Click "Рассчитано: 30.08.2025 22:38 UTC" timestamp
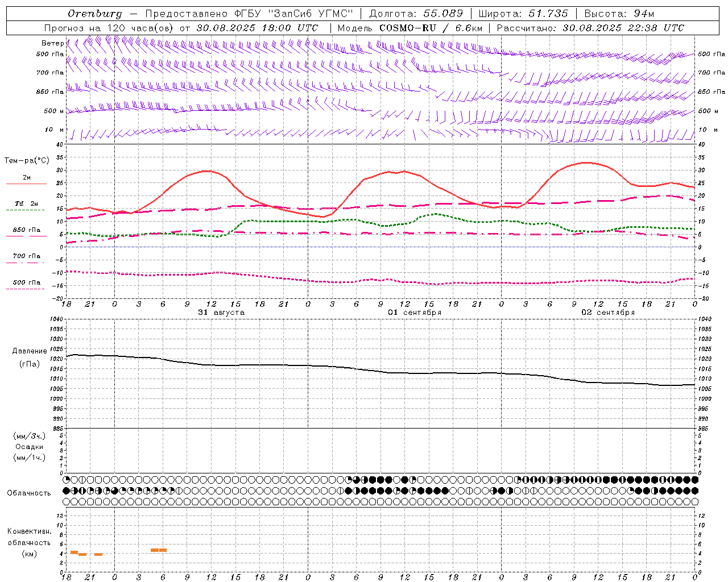Image resolution: width=728 pixels, height=582 pixels. click(x=590, y=28)
